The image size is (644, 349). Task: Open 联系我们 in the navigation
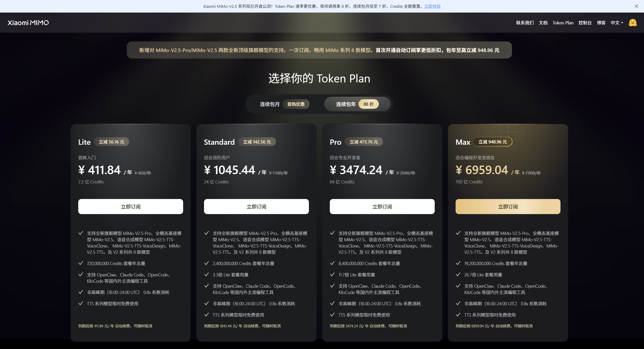point(525,23)
